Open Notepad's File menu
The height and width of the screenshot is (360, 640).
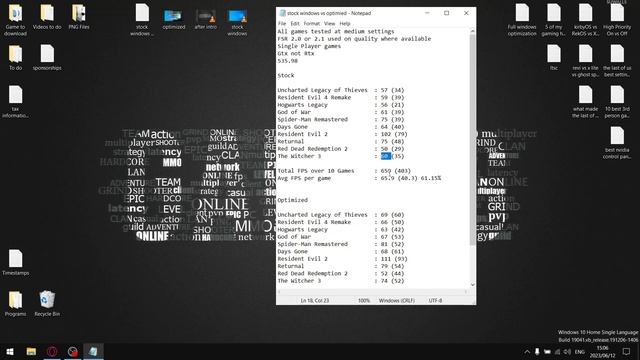pyautogui.click(x=282, y=24)
